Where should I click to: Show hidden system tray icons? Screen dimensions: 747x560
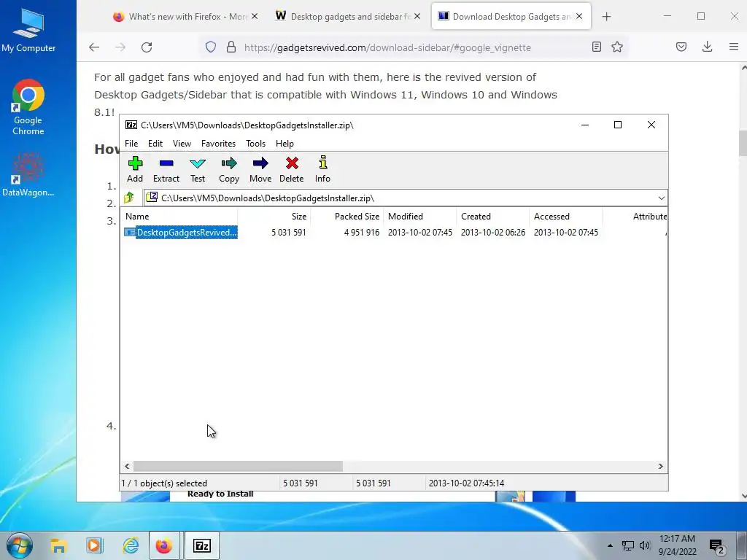(610, 545)
